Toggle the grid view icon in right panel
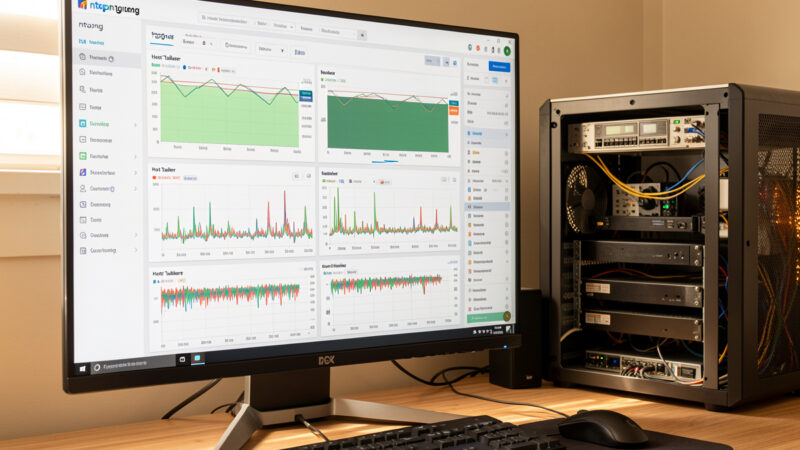This screenshot has height=450, width=800. (x=495, y=80)
